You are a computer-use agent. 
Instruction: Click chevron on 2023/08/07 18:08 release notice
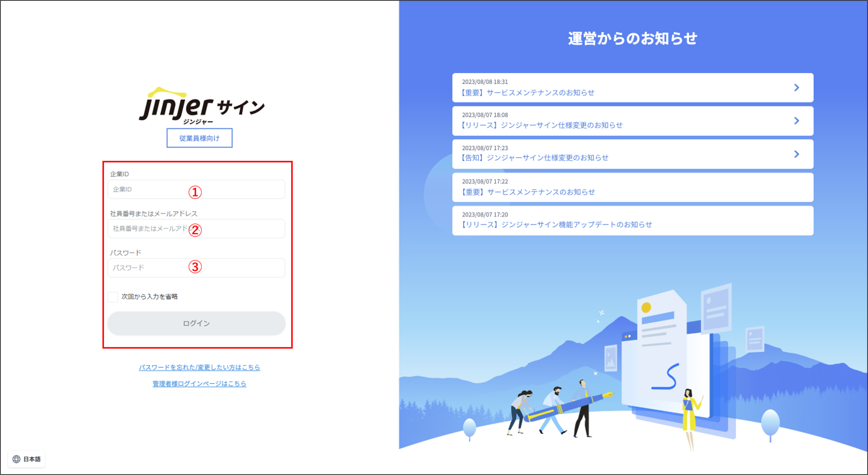click(796, 121)
